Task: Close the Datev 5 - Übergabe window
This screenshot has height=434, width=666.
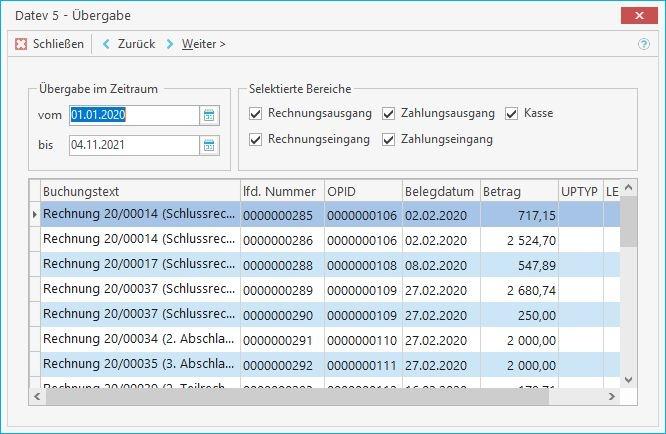Action: click(x=639, y=16)
